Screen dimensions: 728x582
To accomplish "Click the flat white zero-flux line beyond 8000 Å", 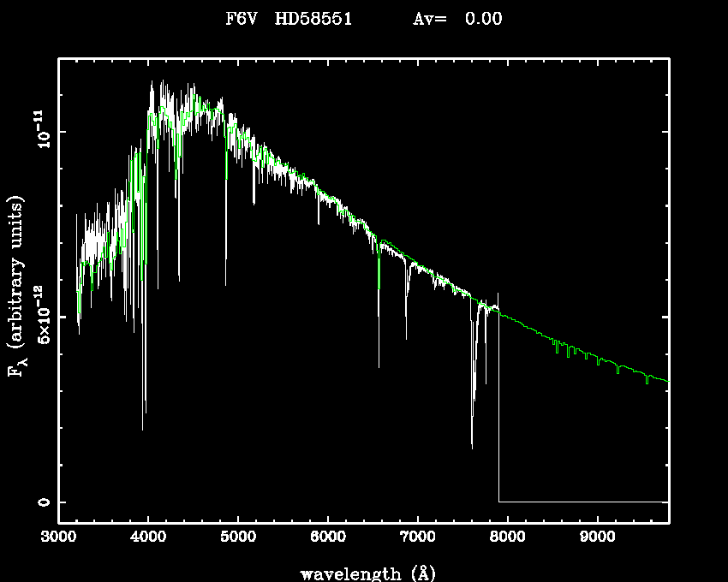I will 582,502.
